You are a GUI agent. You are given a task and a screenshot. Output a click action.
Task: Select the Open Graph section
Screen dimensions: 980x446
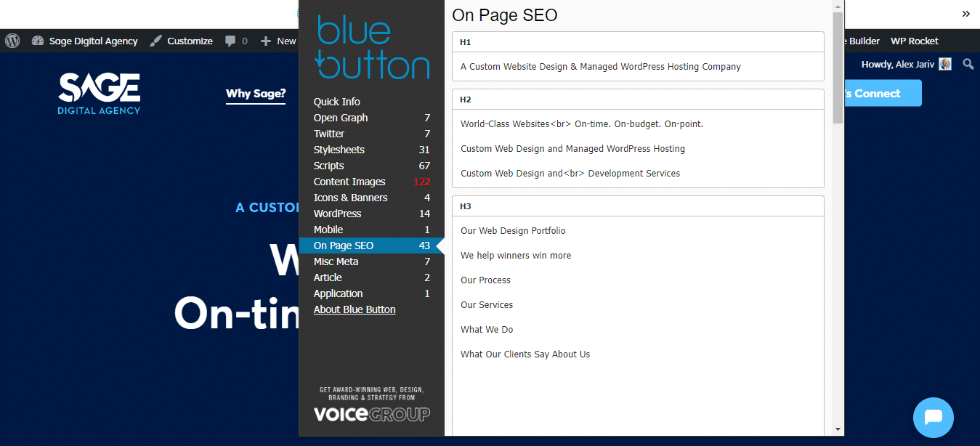(372, 118)
